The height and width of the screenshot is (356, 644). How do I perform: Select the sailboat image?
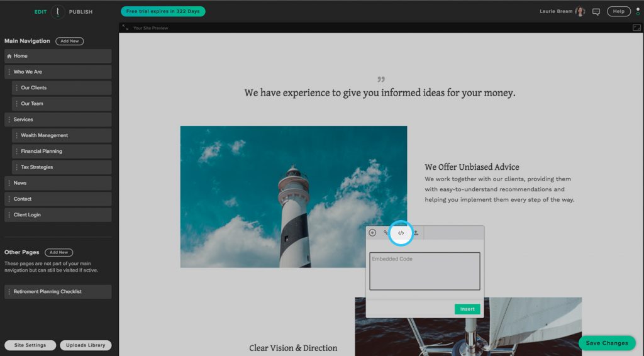[468, 326]
